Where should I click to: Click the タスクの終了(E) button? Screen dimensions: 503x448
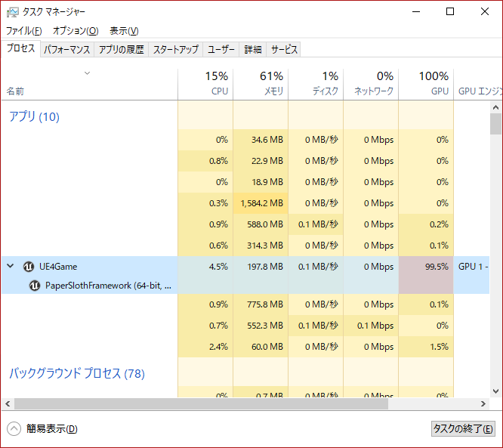coord(463,429)
